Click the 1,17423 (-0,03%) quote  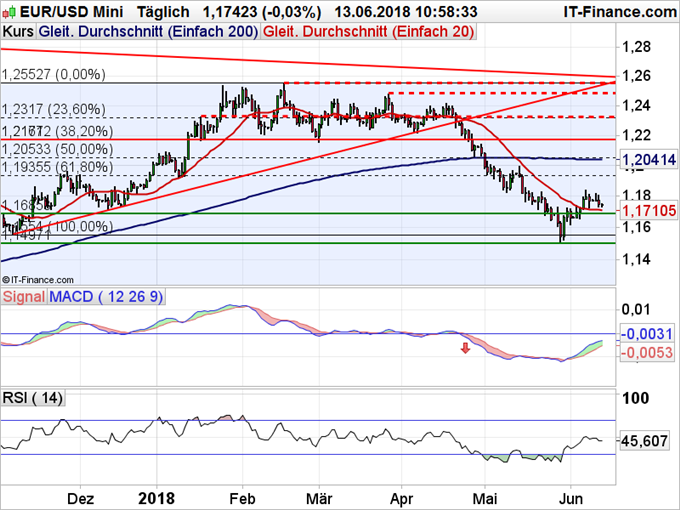262,12
